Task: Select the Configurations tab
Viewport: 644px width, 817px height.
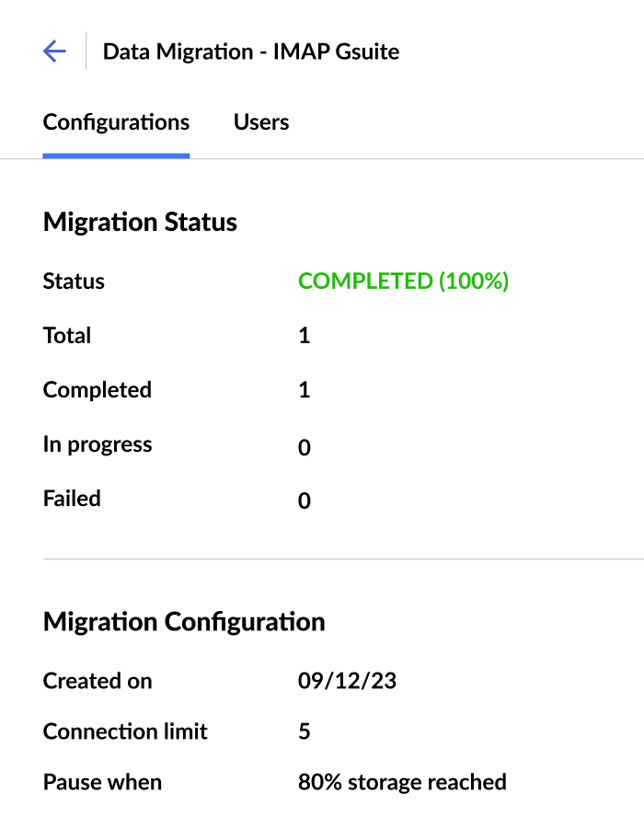Action: [116, 122]
